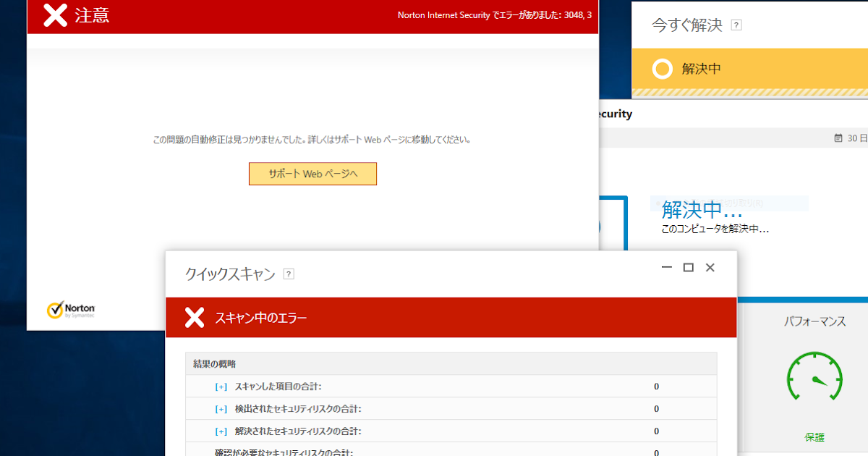Open help icon next to 今すぐ解決 title
868x456 pixels.
pos(736,25)
